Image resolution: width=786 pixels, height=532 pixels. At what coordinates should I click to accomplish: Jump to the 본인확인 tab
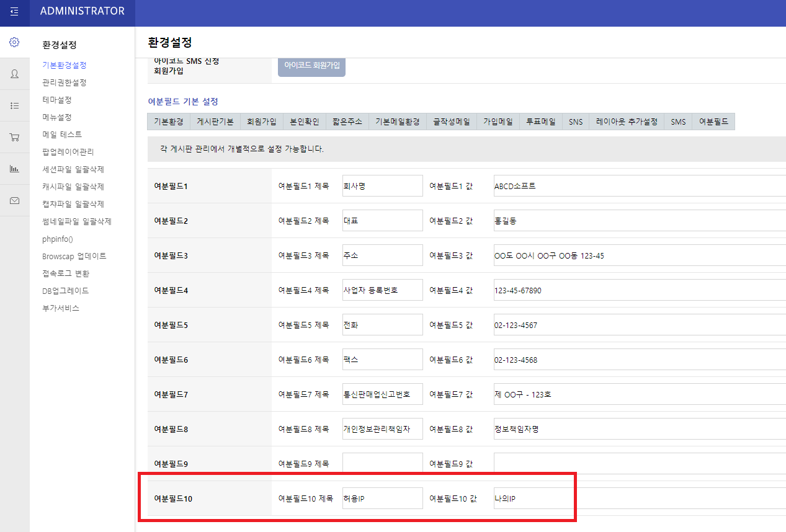(x=304, y=122)
